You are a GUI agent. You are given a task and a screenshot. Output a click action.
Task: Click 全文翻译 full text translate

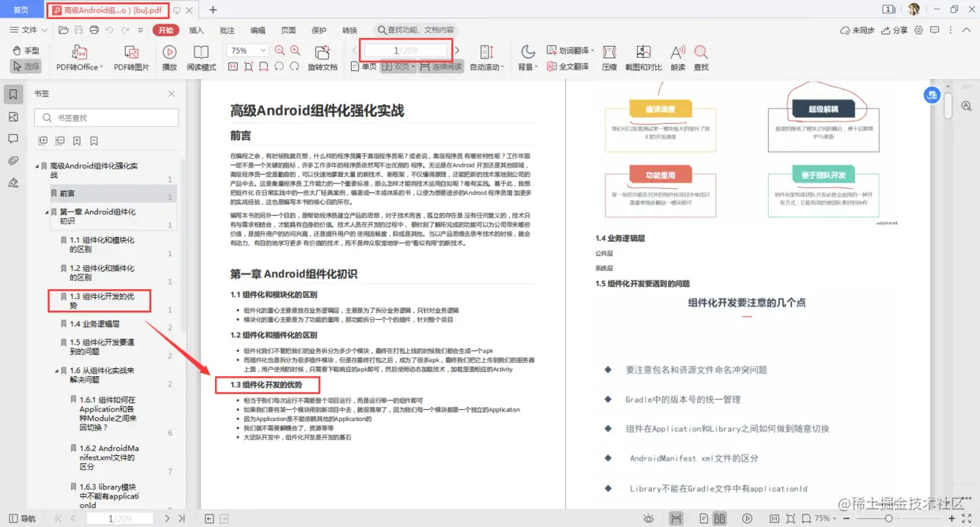pos(568,66)
